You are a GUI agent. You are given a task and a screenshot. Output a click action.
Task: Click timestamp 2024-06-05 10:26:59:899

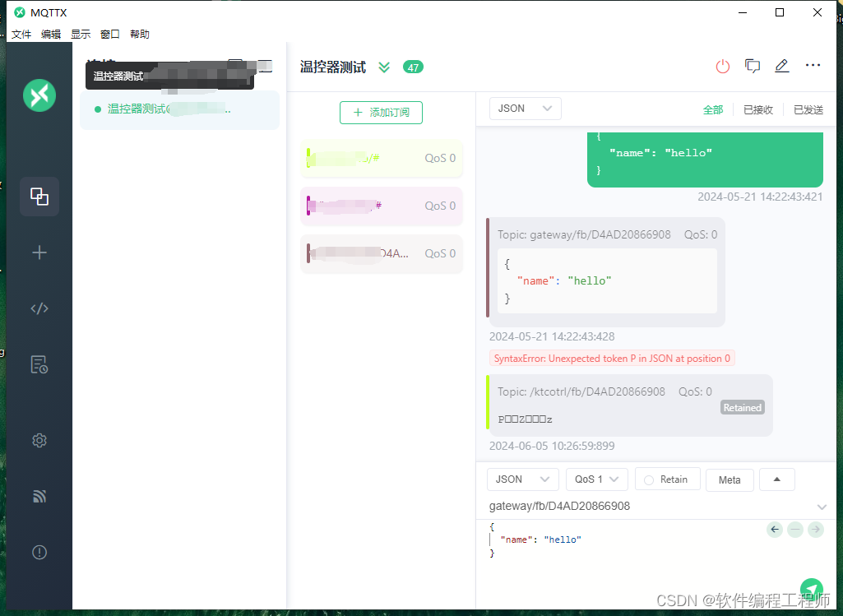tap(552, 446)
